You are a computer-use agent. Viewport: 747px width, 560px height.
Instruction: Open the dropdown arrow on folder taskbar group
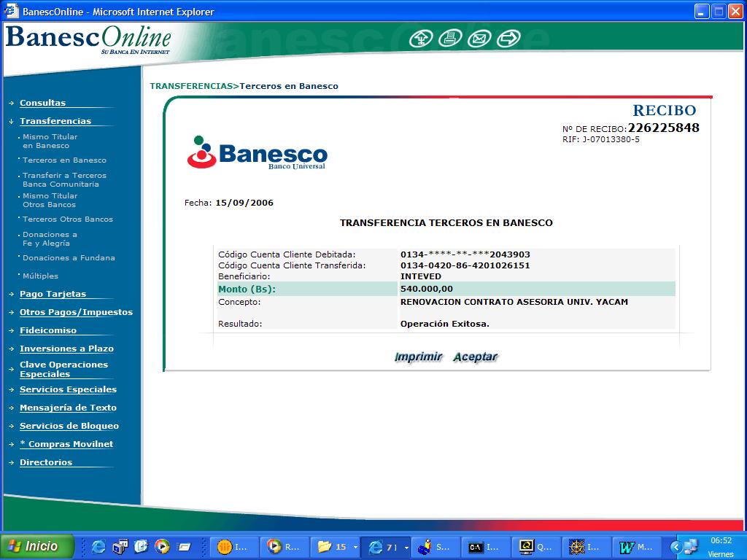coord(355,547)
